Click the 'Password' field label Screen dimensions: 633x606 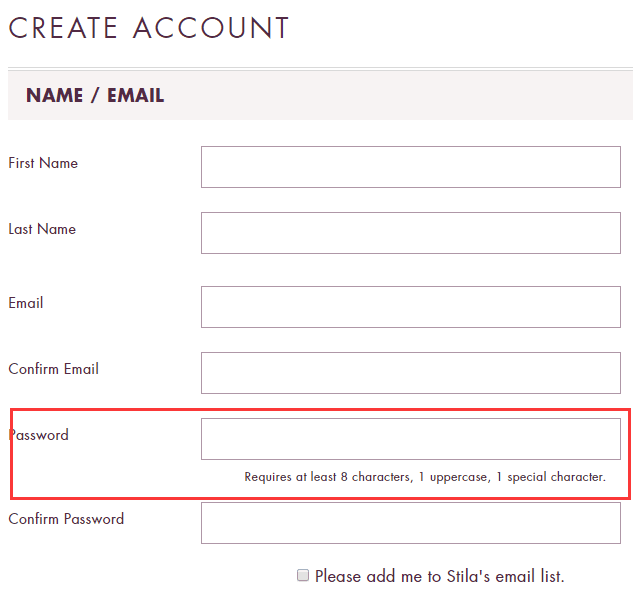[39, 435]
